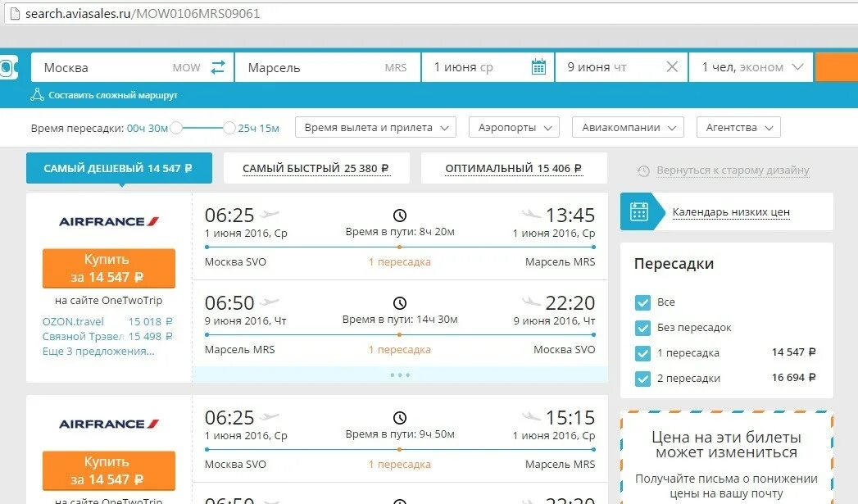Click the complex route icon
This screenshot has height=504, width=858.
[x=37, y=95]
